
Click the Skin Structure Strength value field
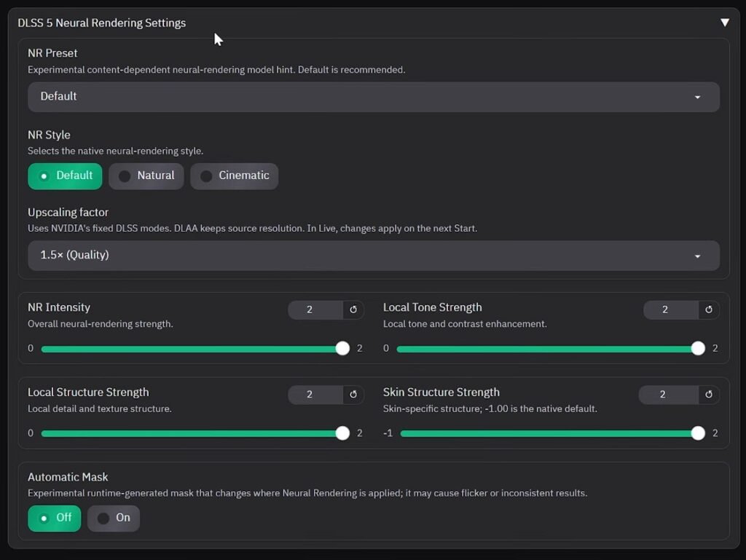pos(669,394)
